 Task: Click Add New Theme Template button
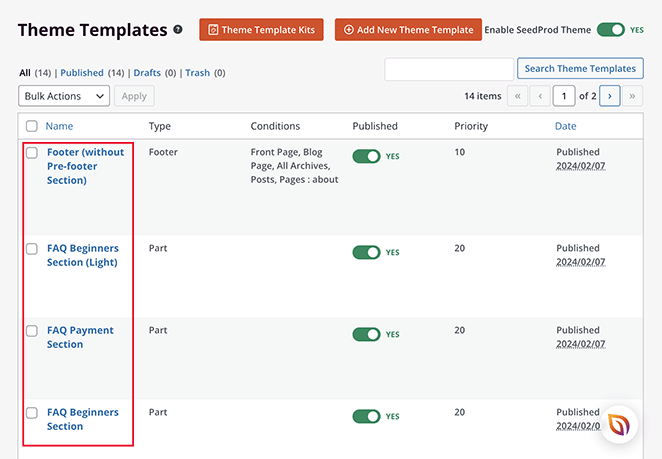[408, 30]
